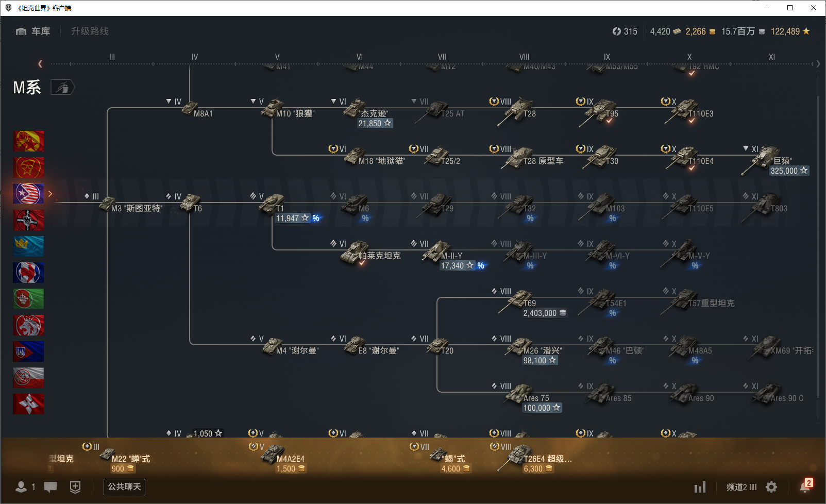Select the bottom red flag with white cross

tap(28, 404)
